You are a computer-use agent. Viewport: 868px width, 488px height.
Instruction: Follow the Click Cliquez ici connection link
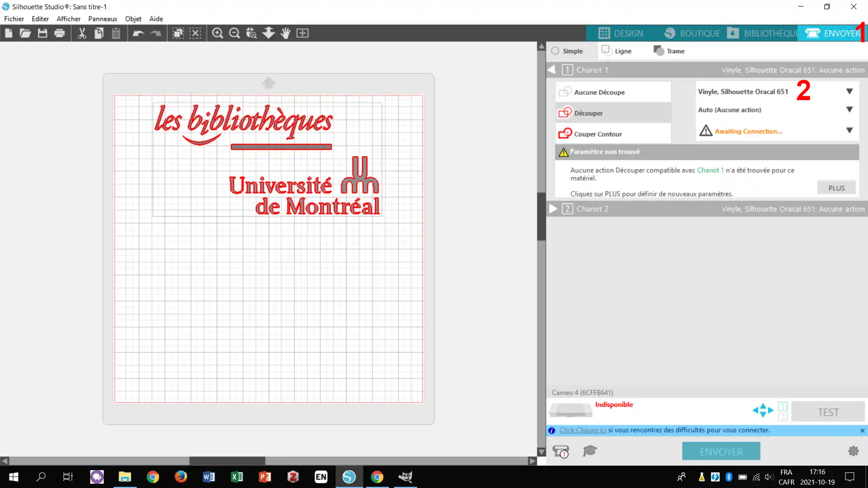(x=583, y=430)
